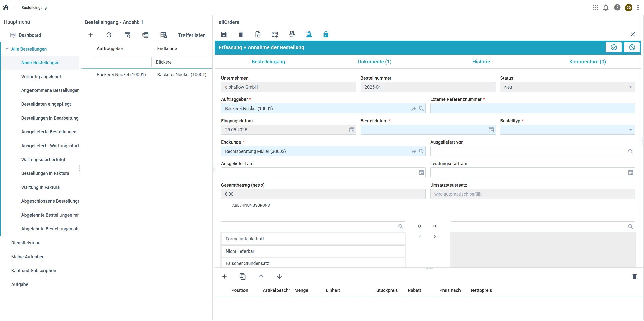Delete the record via trash icon
The height and width of the screenshot is (321, 644).
coord(240,34)
